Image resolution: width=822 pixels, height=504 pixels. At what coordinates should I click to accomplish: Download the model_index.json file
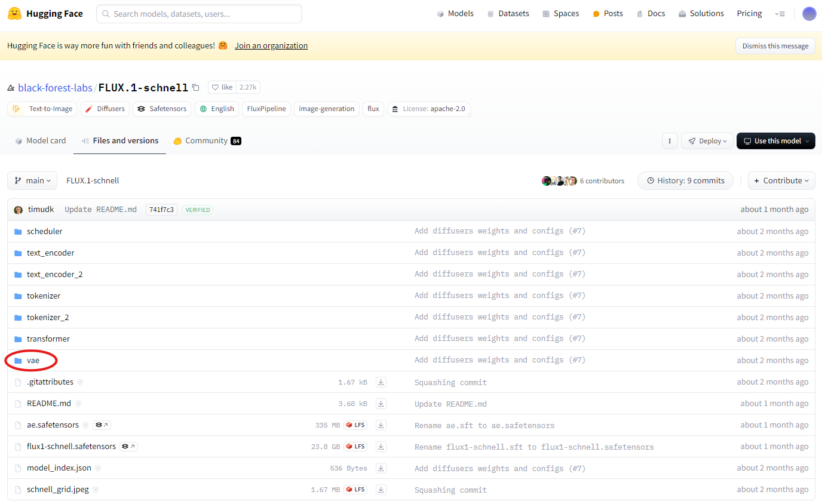[381, 468]
